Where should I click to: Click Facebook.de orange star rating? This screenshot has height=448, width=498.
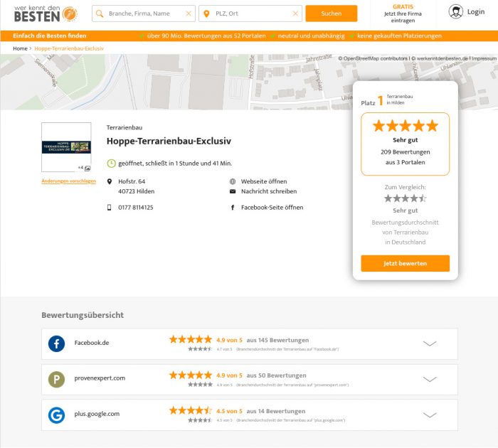tap(191, 340)
